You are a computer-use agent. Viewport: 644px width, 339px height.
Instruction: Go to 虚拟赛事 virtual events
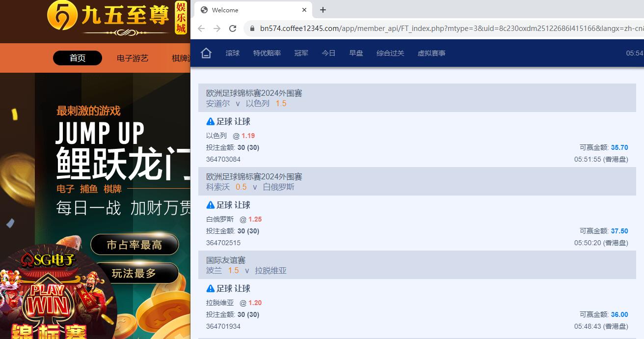(x=431, y=53)
